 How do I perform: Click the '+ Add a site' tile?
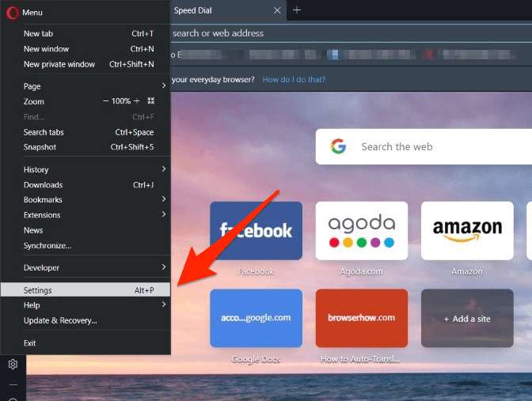[x=466, y=318]
